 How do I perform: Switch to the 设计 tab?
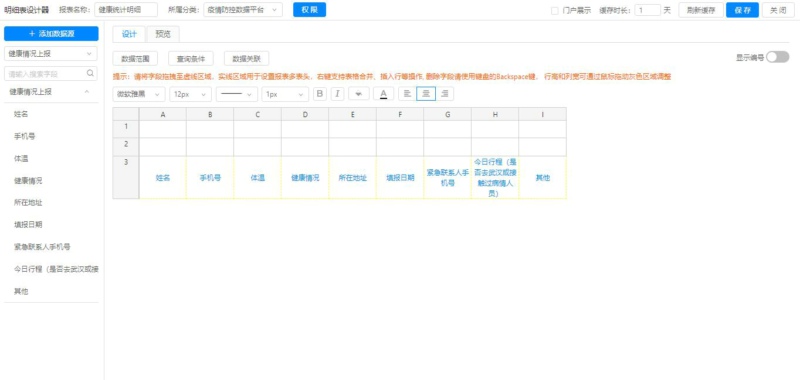129,34
